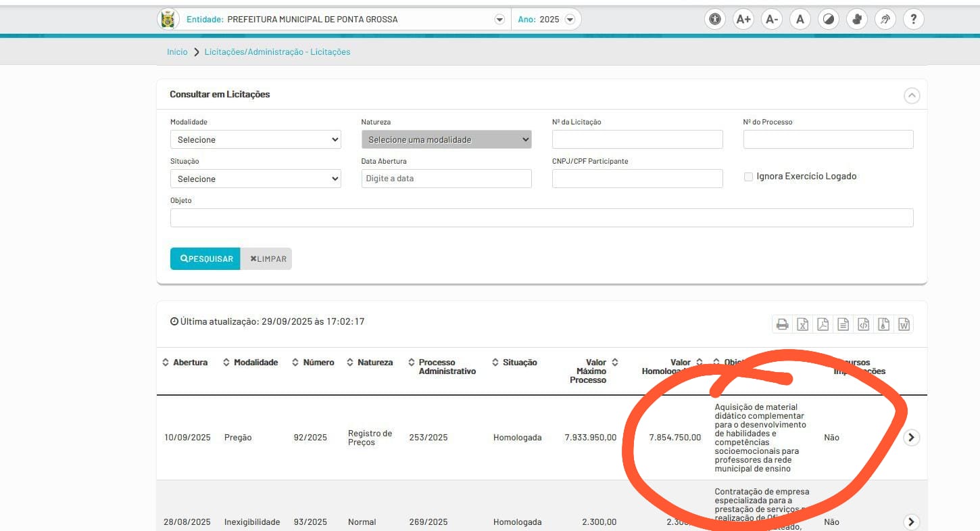Enable the Ignora Exercício Logado checkbox
Screen dimensions: 980x531
click(x=748, y=177)
